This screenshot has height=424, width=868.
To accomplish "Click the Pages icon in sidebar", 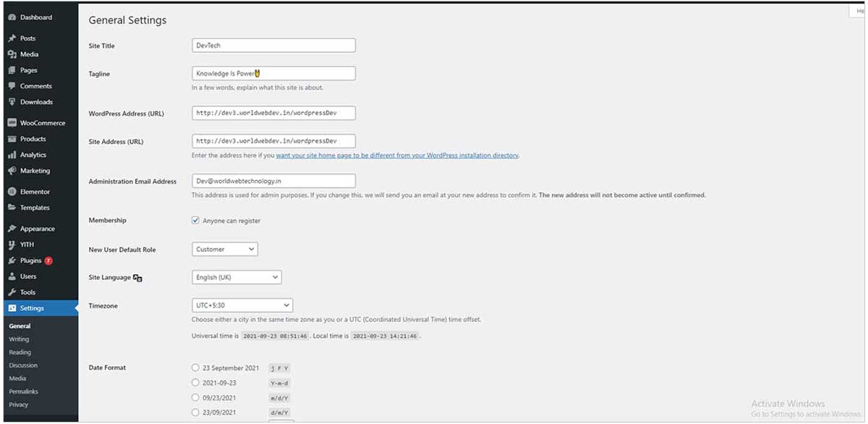I will pyautogui.click(x=12, y=70).
